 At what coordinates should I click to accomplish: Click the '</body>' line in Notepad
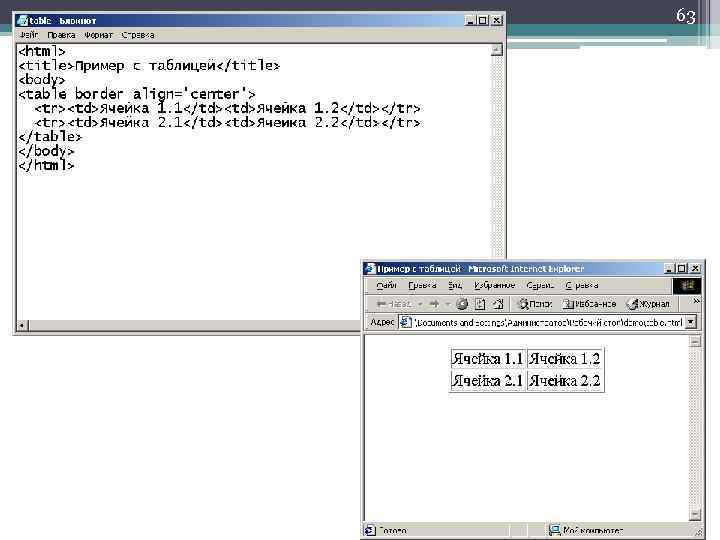point(46,151)
